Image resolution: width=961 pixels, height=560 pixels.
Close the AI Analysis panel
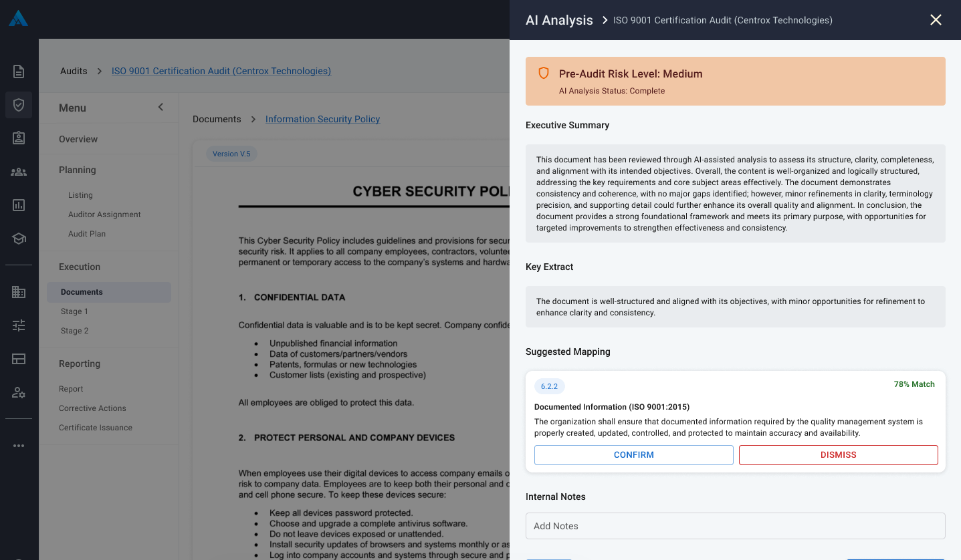936,20
